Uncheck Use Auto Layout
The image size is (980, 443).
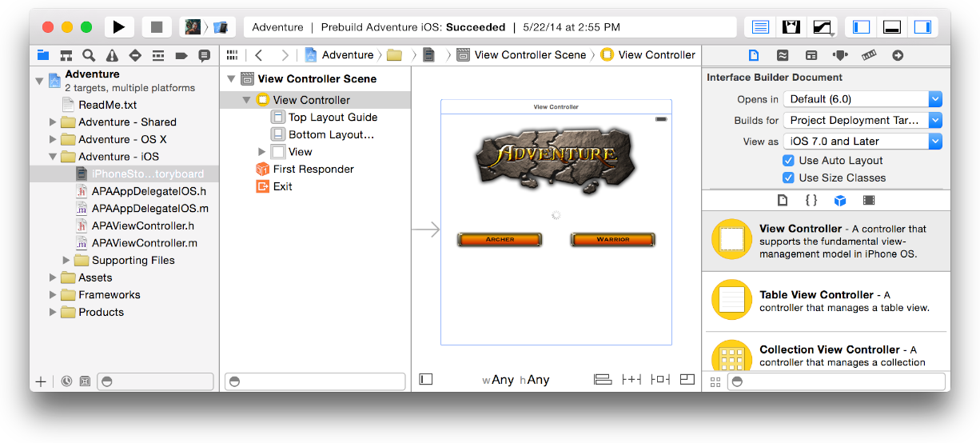point(788,161)
